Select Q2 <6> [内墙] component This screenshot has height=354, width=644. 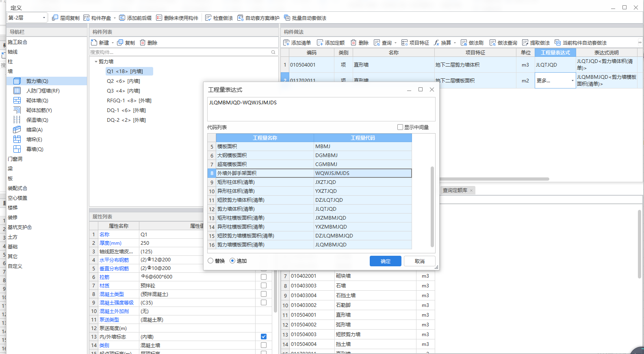coord(124,81)
